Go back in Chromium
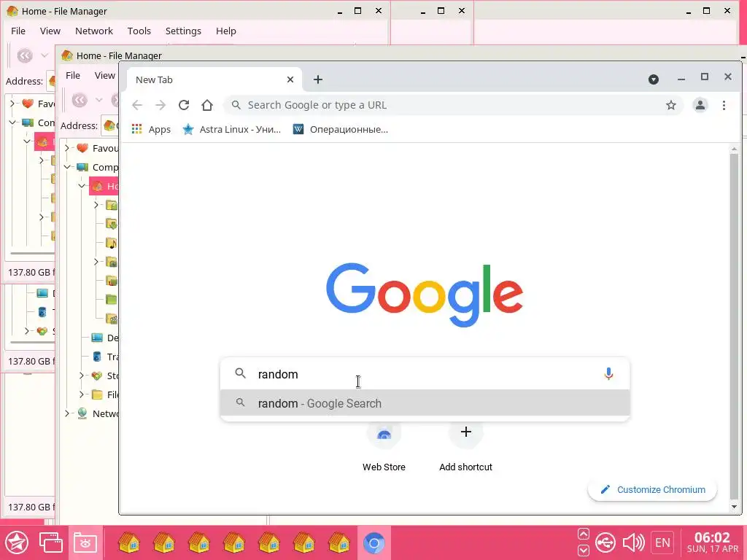 point(137,105)
